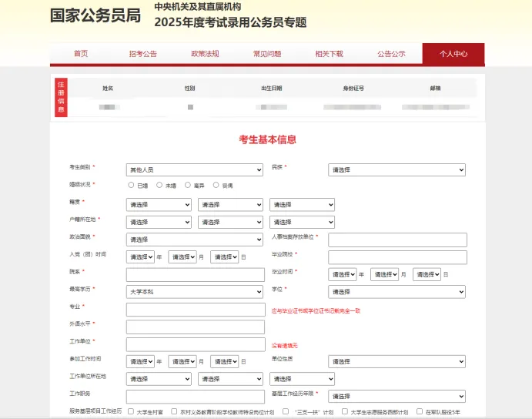This screenshot has height=419, width=532.
Task: Select the 个人中心 tab
Action: pos(453,54)
